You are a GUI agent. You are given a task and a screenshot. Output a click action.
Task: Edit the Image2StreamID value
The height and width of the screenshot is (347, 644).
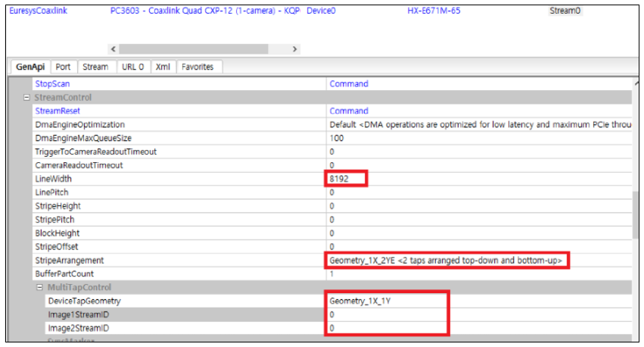pos(479,328)
